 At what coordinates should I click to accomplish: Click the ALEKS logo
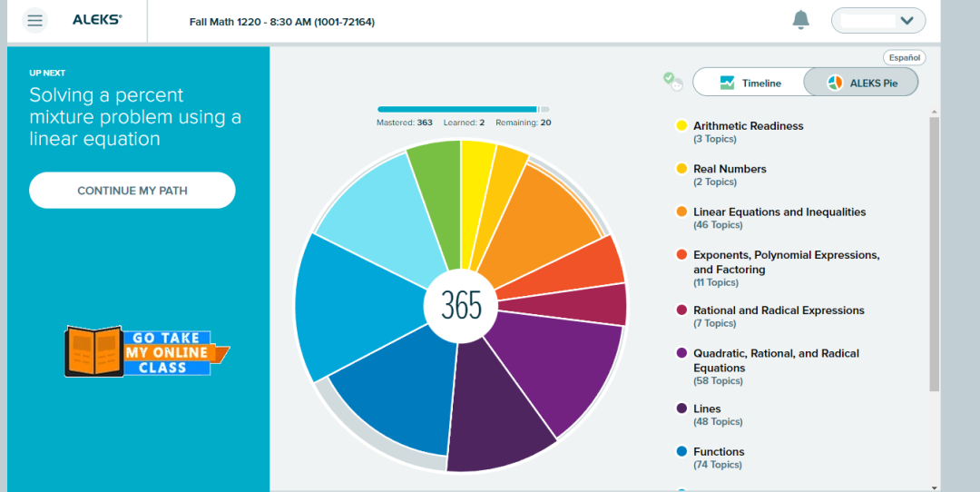point(97,20)
